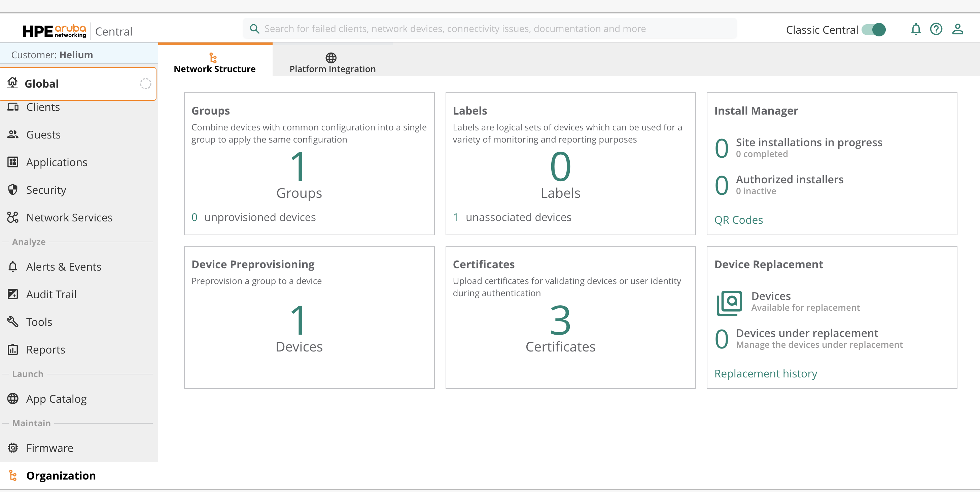Image resolution: width=980 pixels, height=492 pixels.
Task: Open Alerts & Events from sidebar
Action: click(64, 267)
